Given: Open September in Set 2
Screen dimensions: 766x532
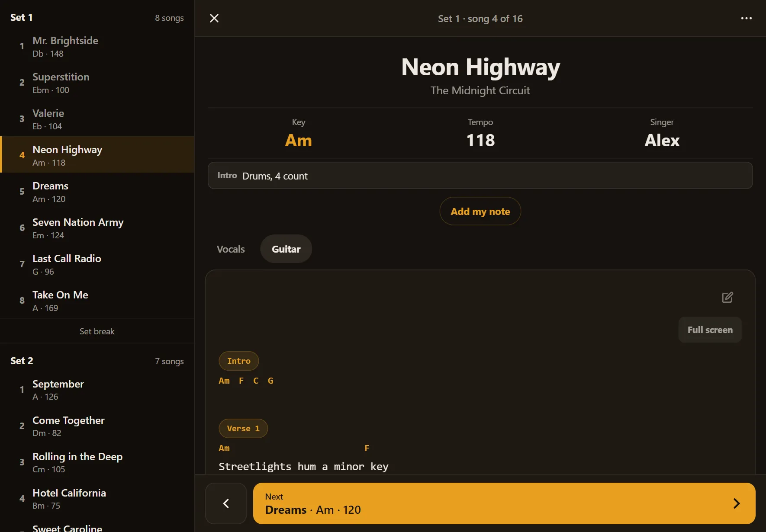Looking at the screenshot, I should [x=97, y=390].
